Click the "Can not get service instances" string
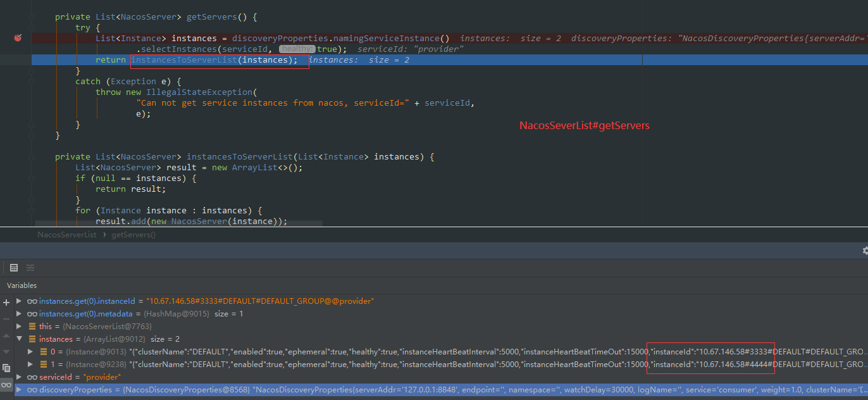868x400 pixels. coord(272,103)
